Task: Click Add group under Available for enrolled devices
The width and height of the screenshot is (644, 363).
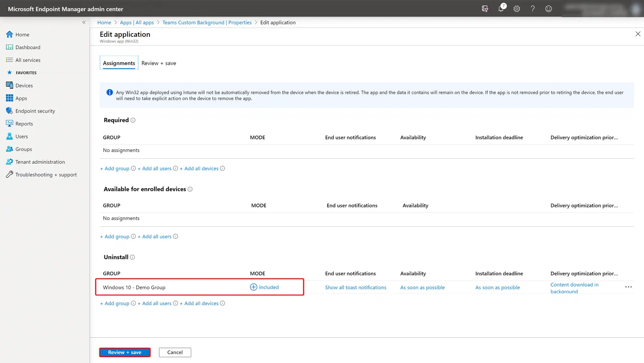Action: click(x=115, y=236)
